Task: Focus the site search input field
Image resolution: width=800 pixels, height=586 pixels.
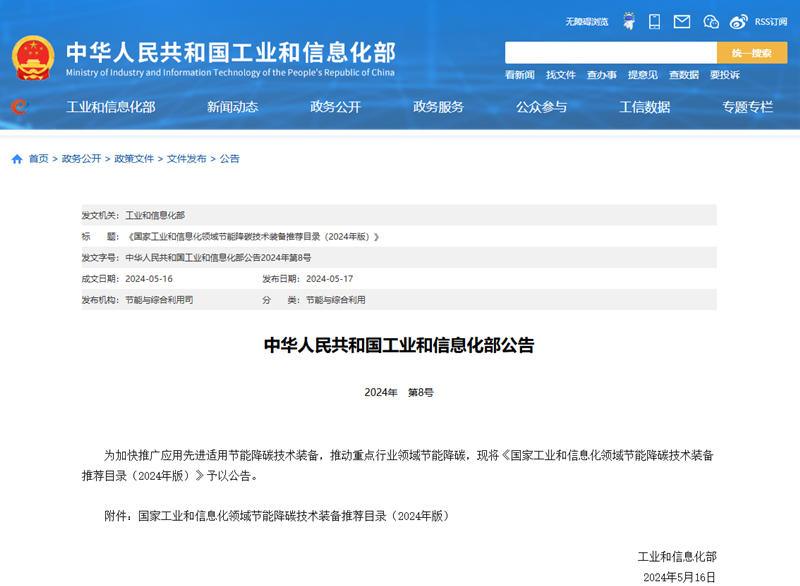Action: pos(611,53)
